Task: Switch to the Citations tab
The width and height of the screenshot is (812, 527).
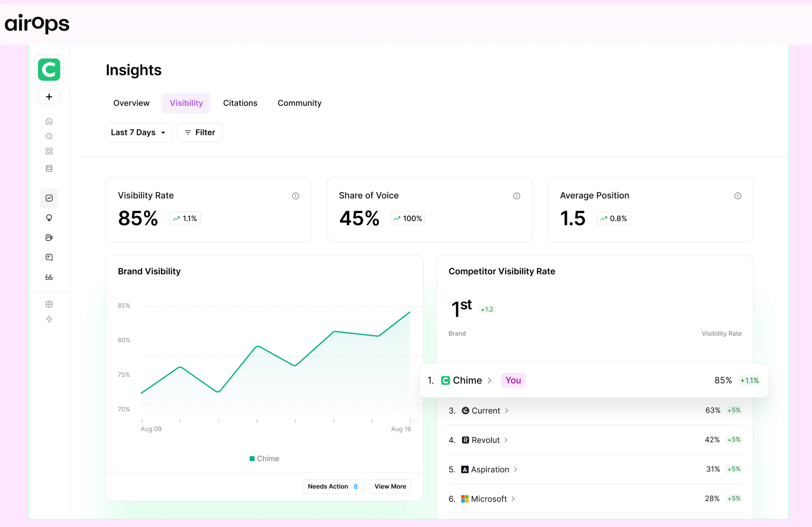Action: point(240,103)
